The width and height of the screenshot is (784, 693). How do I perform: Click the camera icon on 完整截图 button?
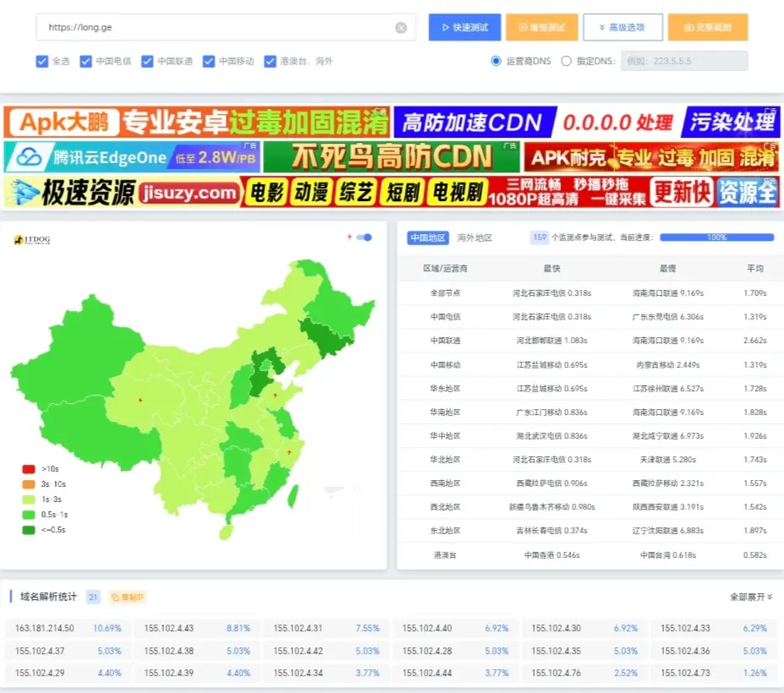coord(690,27)
